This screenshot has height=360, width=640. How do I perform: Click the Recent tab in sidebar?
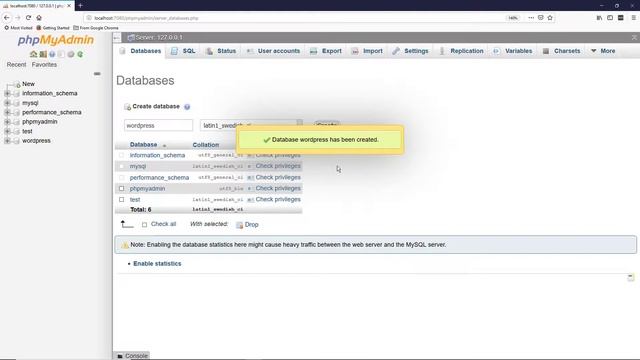click(x=16, y=64)
